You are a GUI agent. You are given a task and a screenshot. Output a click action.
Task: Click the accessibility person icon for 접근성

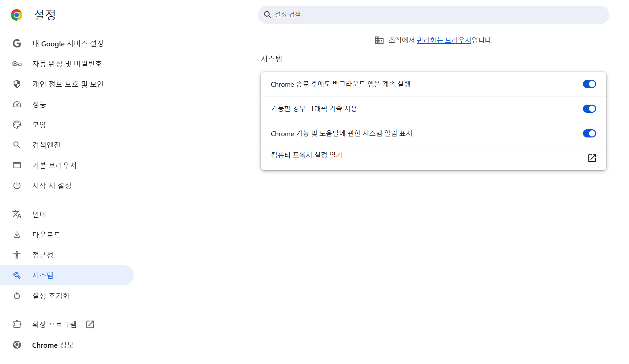[x=17, y=255]
